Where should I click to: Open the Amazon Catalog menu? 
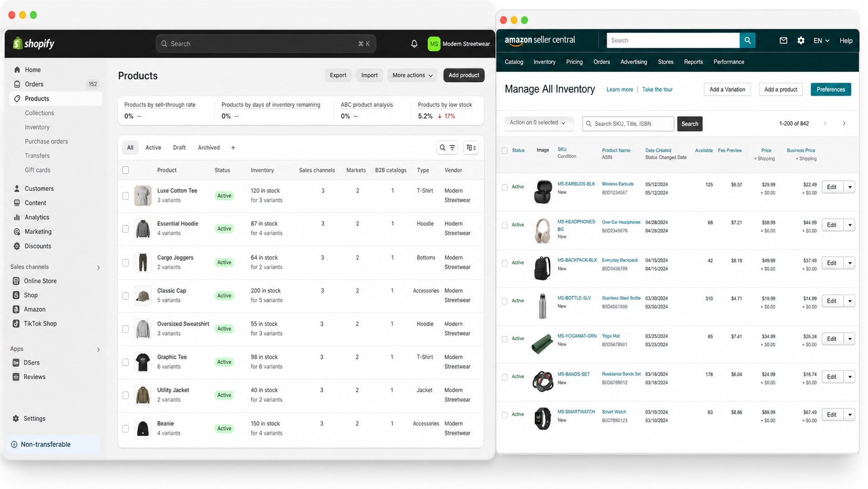[x=514, y=62]
